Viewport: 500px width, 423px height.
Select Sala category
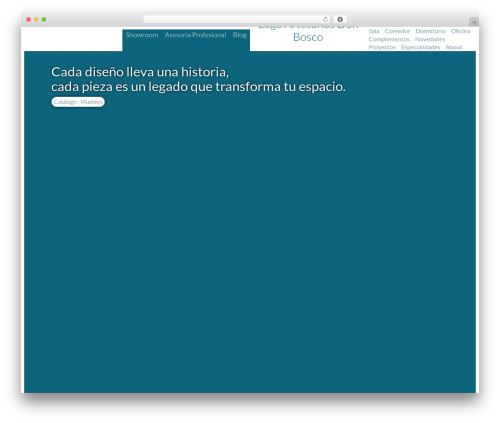pyautogui.click(x=374, y=31)
